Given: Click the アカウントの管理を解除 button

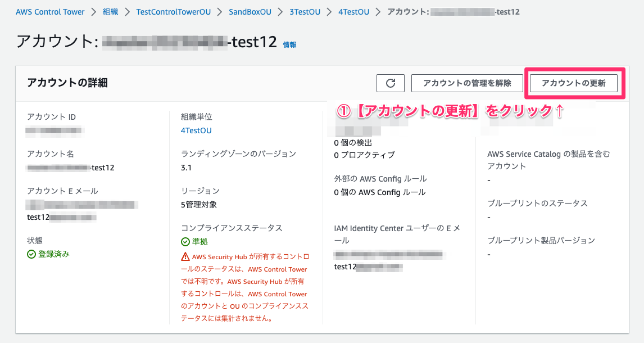Looking at the screenshot, I should pos(467,83).
